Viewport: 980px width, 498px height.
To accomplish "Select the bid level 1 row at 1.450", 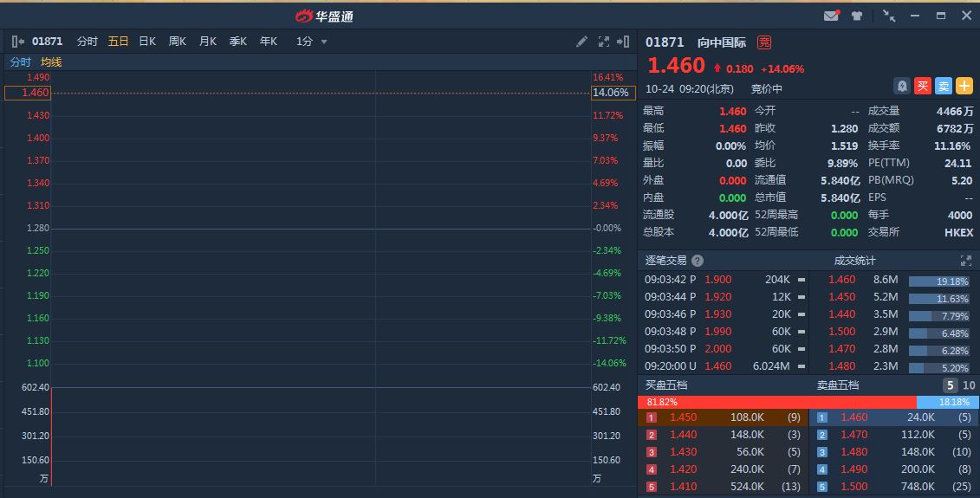I will click(724, 417).
